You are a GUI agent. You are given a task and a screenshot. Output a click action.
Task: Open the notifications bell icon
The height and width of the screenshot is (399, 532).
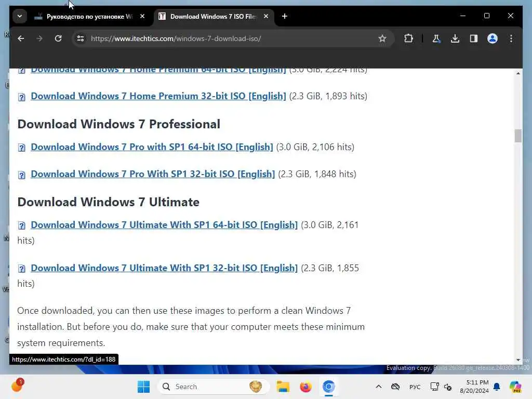click(x=497, y=387)
